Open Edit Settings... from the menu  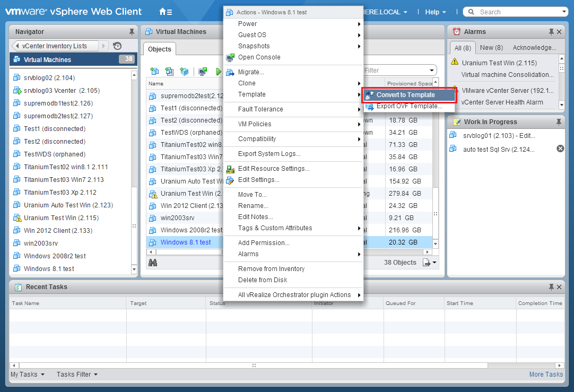click(293, 180)
